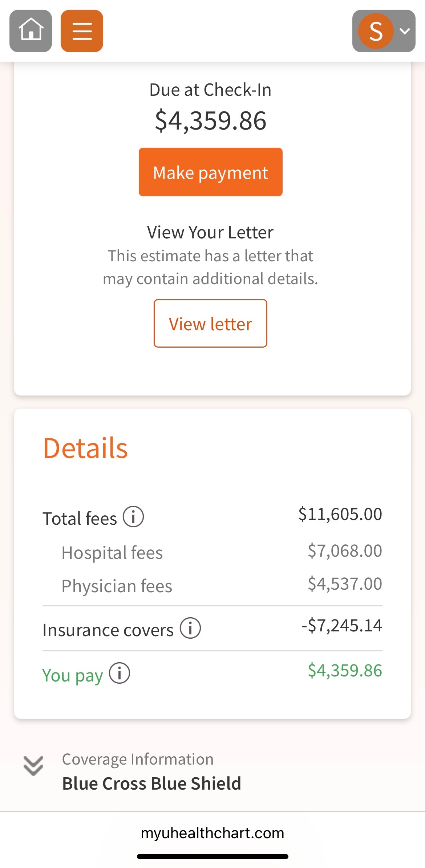Click the Details section heading
The width and height of the screenshot is (425, 868).
tap(86, 448)
